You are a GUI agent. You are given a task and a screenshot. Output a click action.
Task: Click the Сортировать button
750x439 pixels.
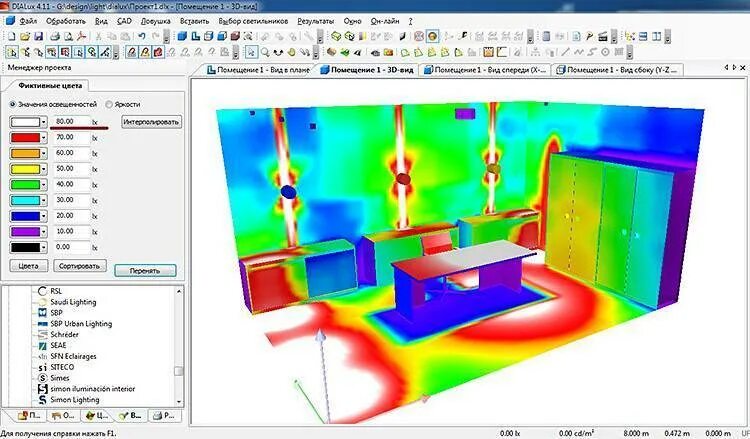(x=80, y=266)
